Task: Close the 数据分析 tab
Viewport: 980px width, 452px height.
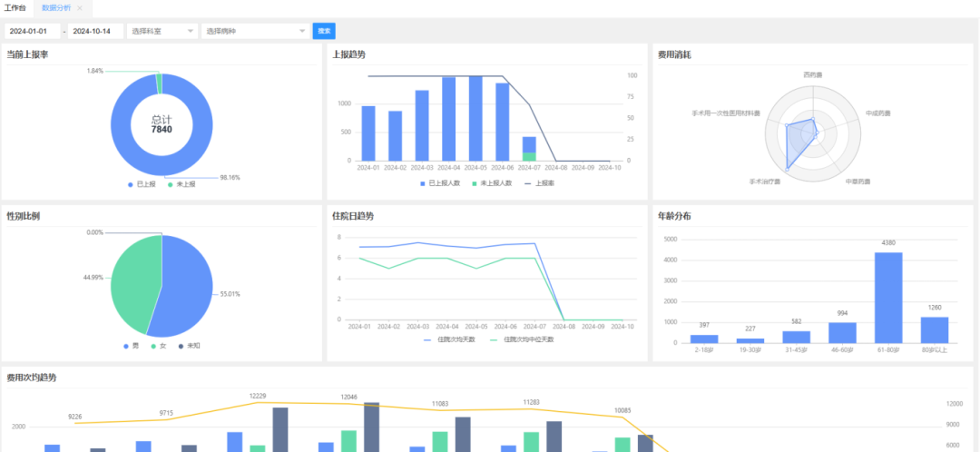Action: pyautogui.click(x=79, y=7)
